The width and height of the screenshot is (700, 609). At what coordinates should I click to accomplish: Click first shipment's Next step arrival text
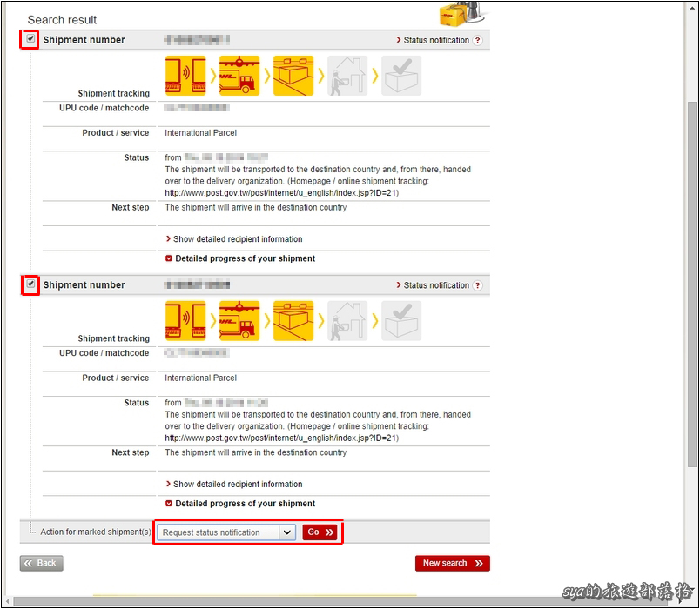coord(255,207)
